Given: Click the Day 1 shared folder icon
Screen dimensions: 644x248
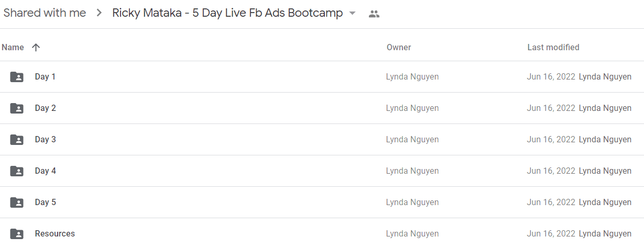Looking at the screenshot, I should pyautogui.click(x=17, y=77).
